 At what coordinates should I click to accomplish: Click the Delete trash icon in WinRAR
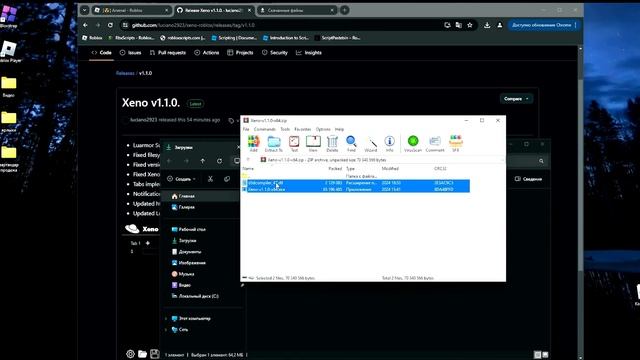click(x=332, y=143)
